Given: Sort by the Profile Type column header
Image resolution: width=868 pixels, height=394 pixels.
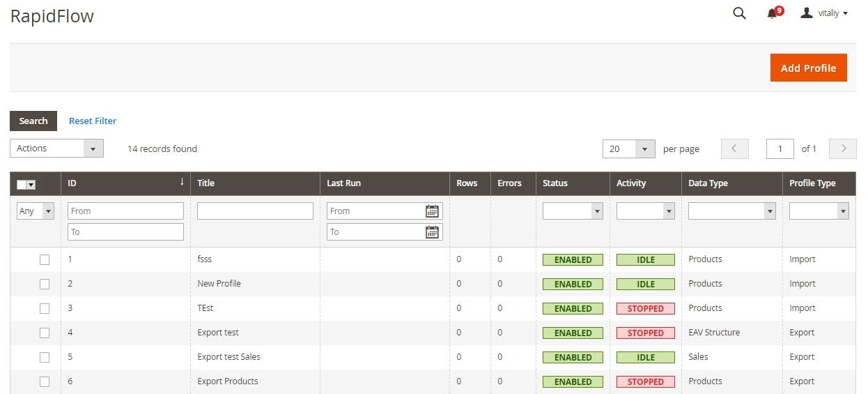Looking at the screenshot, I should tap(819, 183).
